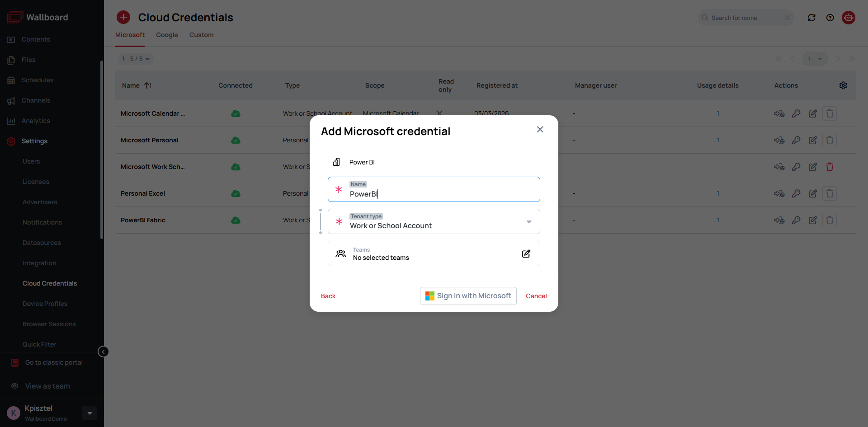868x427 pixels.
Task: Edit selected teams with pencil icon
Action: [526, 253]
